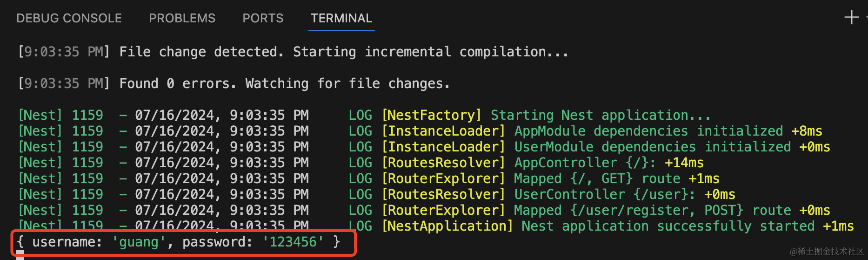The image size is (868, 260).
Task: Click the Mapped {/, GET} route line
Action: click(368, 178)
